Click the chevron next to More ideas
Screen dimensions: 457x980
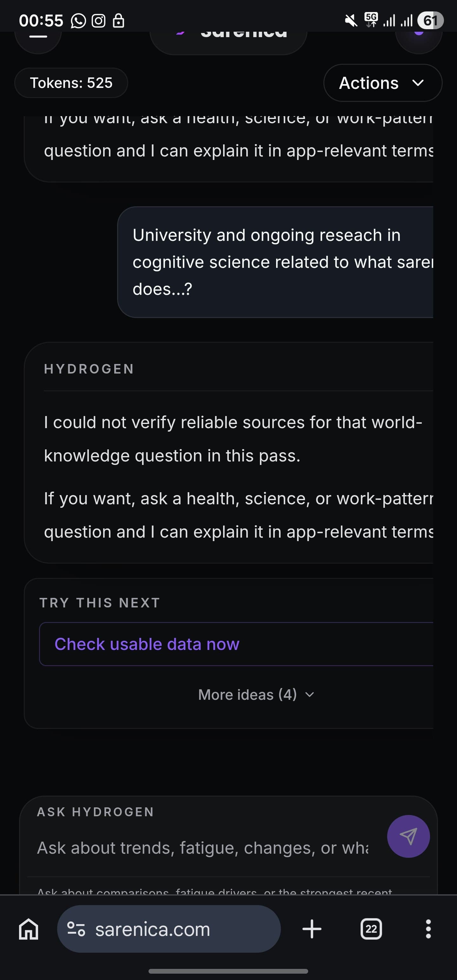coord(310,695)
